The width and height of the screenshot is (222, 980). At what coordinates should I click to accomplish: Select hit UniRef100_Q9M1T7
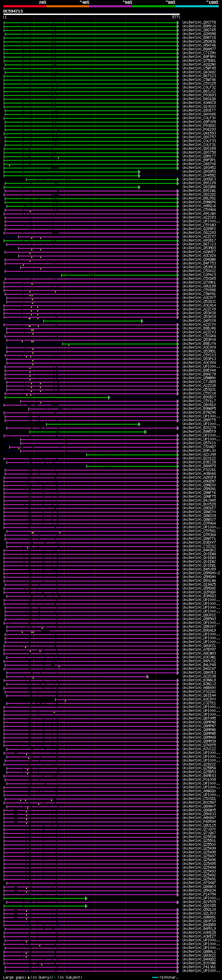(x=199, y=156)
